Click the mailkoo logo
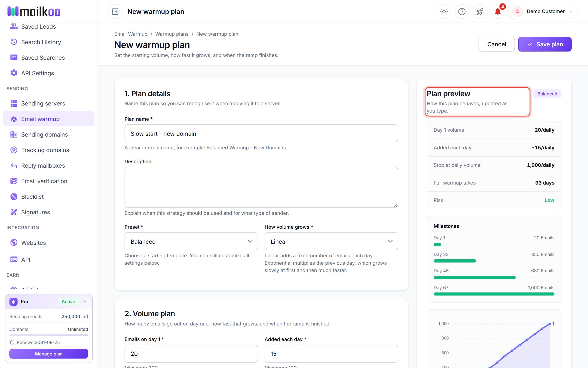 (x=34, y=11)
